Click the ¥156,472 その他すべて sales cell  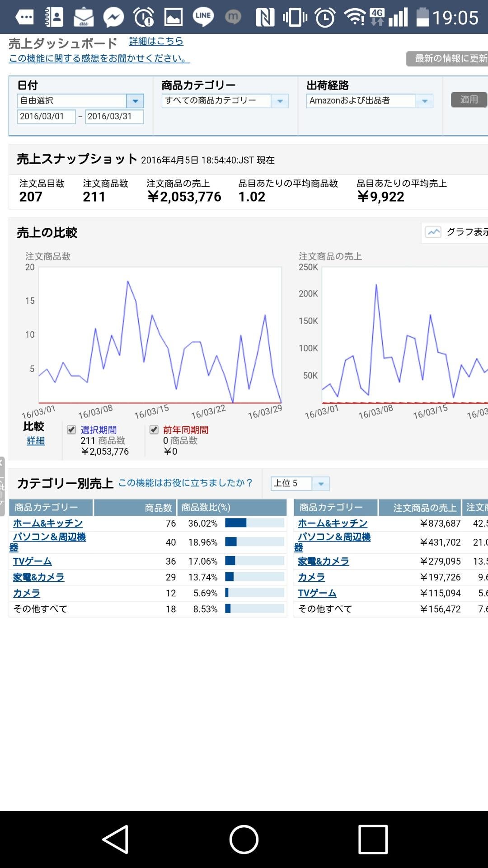[x=440, y=609]
